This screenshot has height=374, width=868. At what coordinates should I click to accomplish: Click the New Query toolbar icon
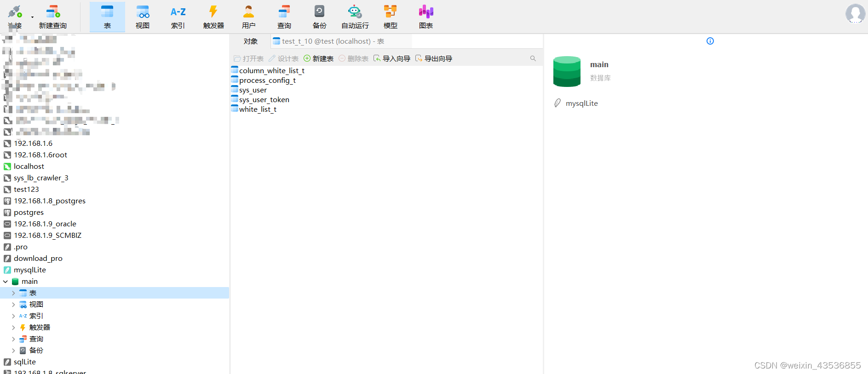click(x=53, y=17)
